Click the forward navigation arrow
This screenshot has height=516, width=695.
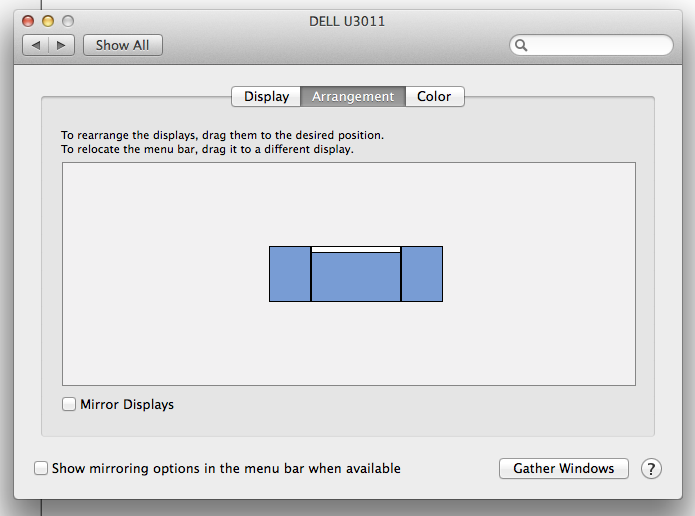pyautogui.click(x=61, y=45)
